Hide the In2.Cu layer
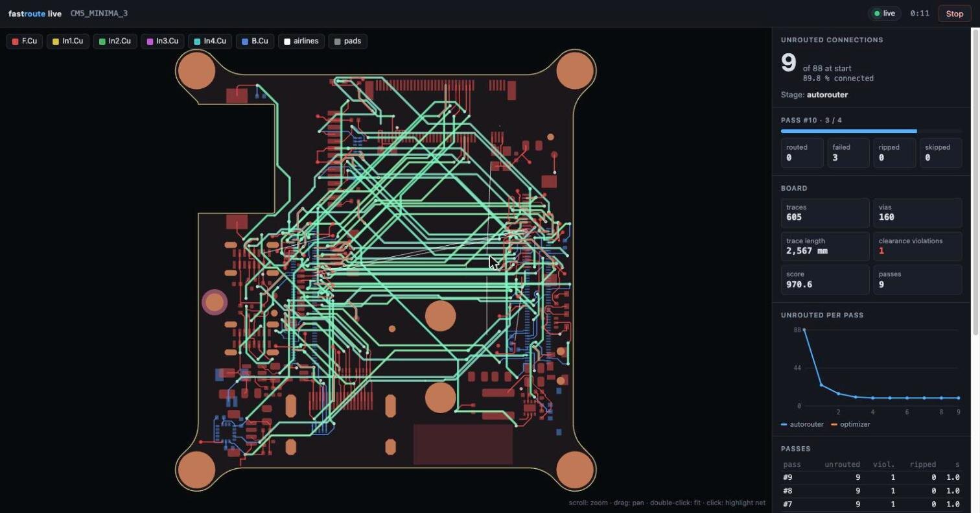 [x=115, y=41]
